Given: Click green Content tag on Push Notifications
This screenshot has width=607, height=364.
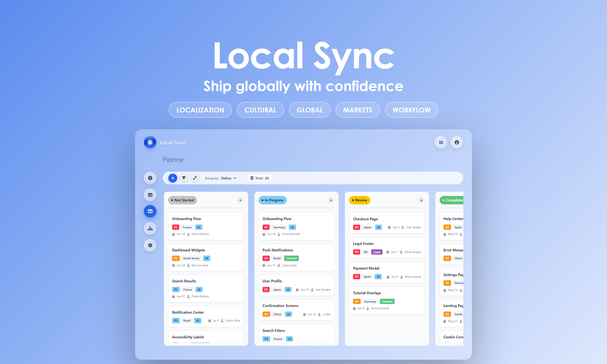Looking at the screenshot, I should pyautogui.click(x=292, y=258).
